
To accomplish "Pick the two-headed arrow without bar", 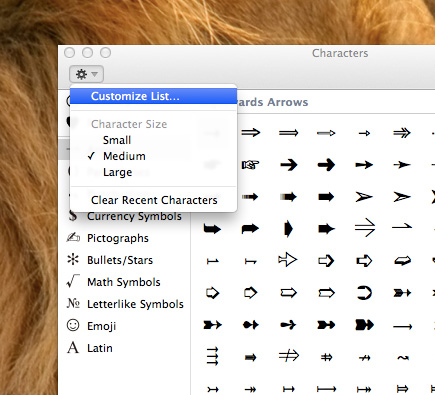I will [250, 389].
